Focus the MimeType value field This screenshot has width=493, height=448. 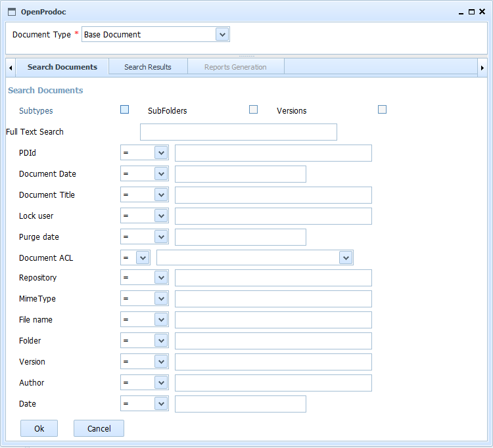point(273,299)
